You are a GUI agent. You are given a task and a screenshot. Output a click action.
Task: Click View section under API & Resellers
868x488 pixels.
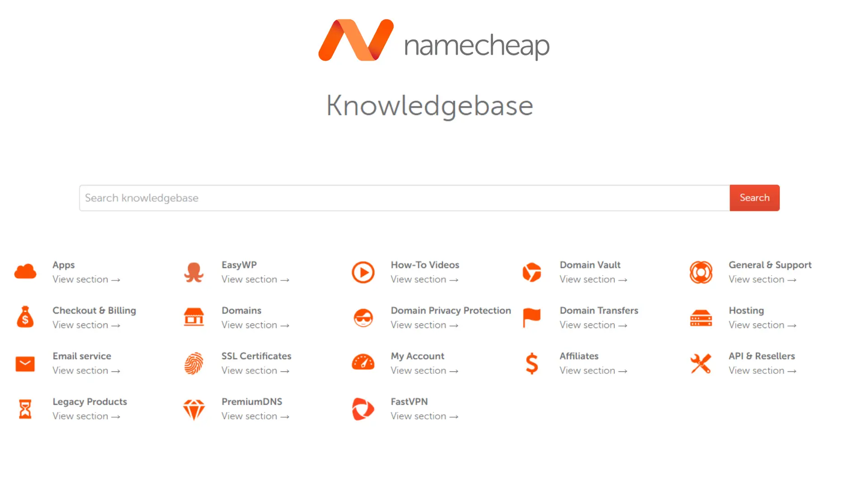click(763, 371)
